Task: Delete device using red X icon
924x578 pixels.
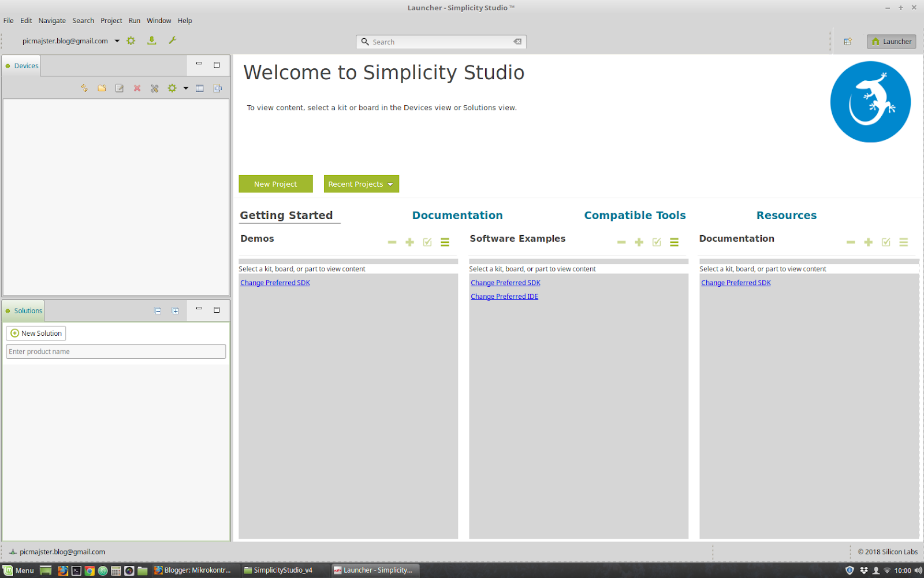Action: click(x=137, y=88)
